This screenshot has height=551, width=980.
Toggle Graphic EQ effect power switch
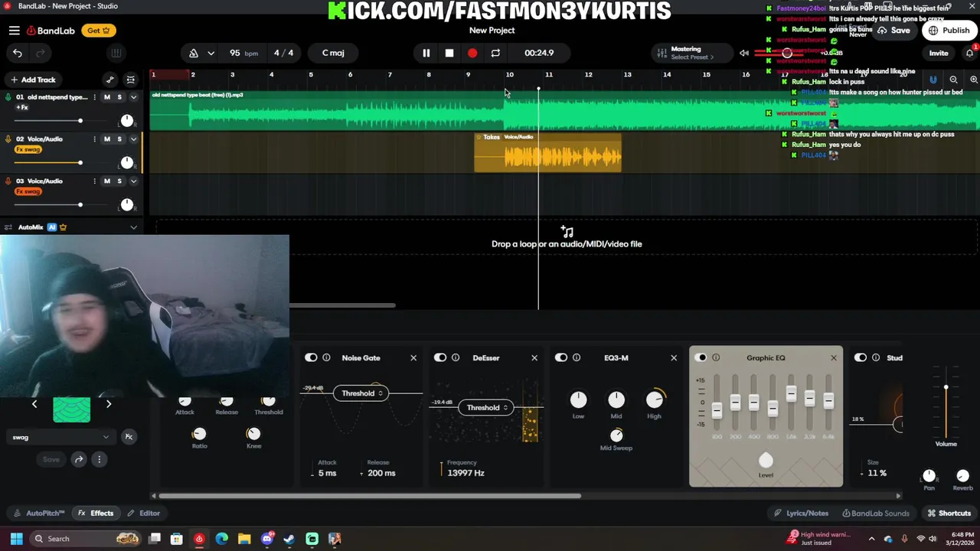[701, 357]
